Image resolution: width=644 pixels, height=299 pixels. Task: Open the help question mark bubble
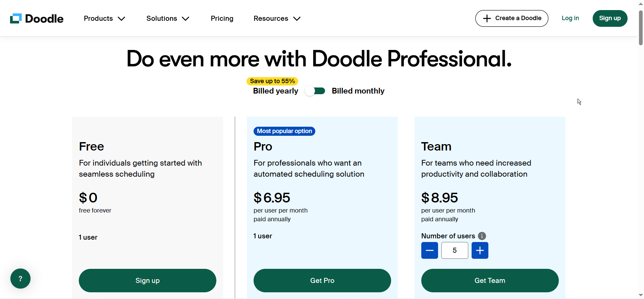tap(20, 279)
